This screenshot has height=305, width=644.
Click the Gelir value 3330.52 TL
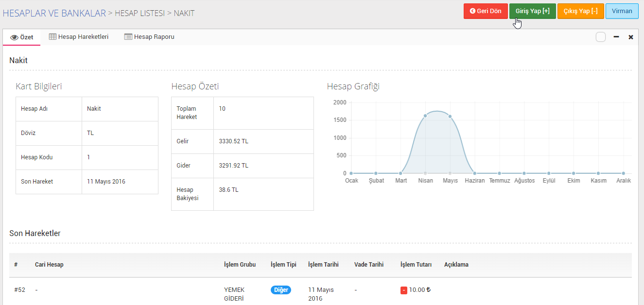click(233, 141)
